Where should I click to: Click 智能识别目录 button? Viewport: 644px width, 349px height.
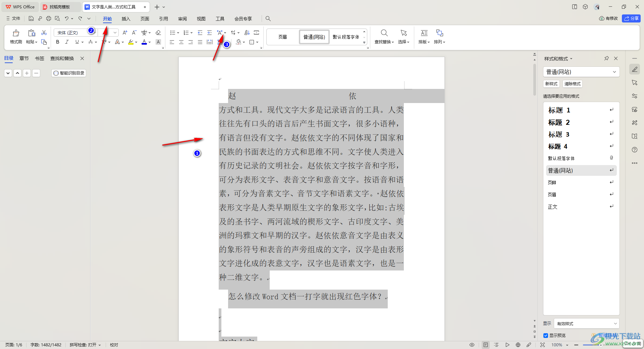click(x=69, y=73)
